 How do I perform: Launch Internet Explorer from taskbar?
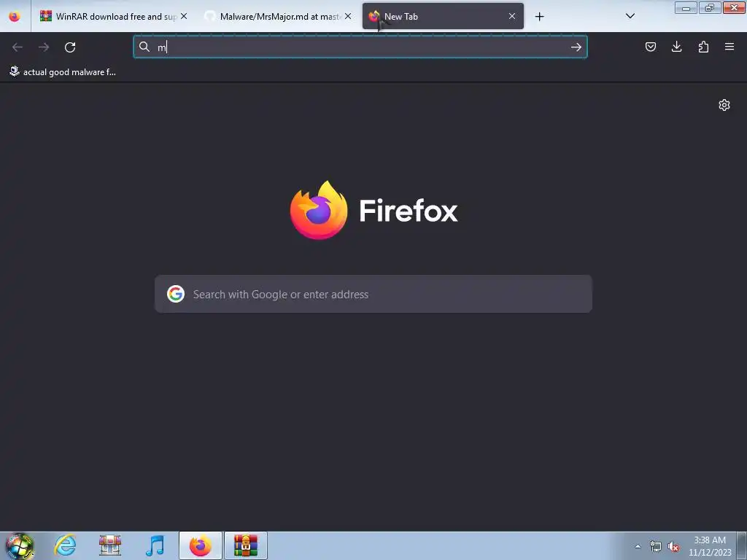65,545
